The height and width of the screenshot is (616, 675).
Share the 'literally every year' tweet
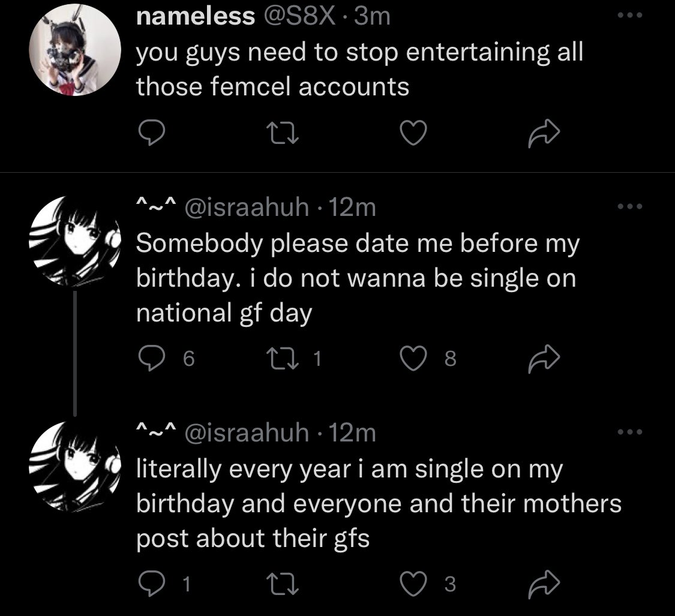(x=544, y=584)
